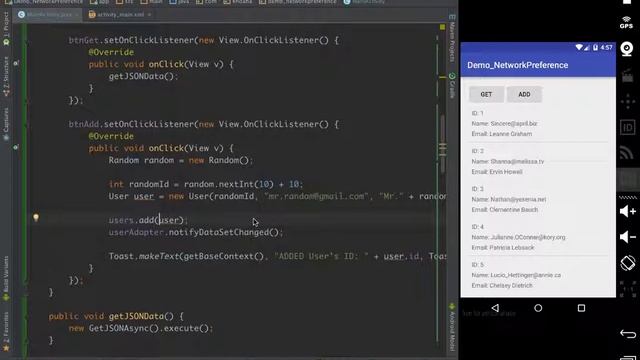Open the Project tool window
The width and height of the screenshot is (640, 360).
[6, 29]
